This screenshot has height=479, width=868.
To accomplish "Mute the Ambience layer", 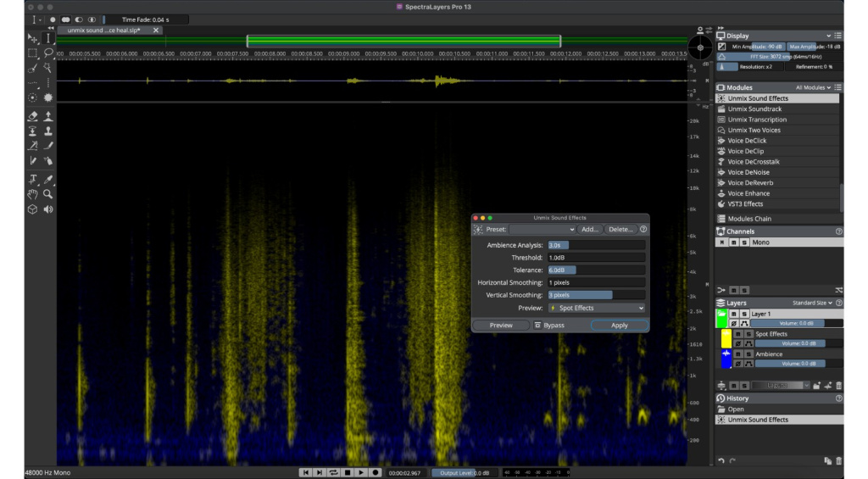I will (x=738, y=354).
